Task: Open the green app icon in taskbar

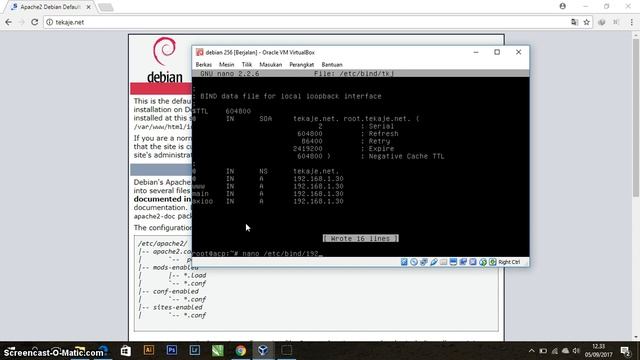Action: click(218, 351)
